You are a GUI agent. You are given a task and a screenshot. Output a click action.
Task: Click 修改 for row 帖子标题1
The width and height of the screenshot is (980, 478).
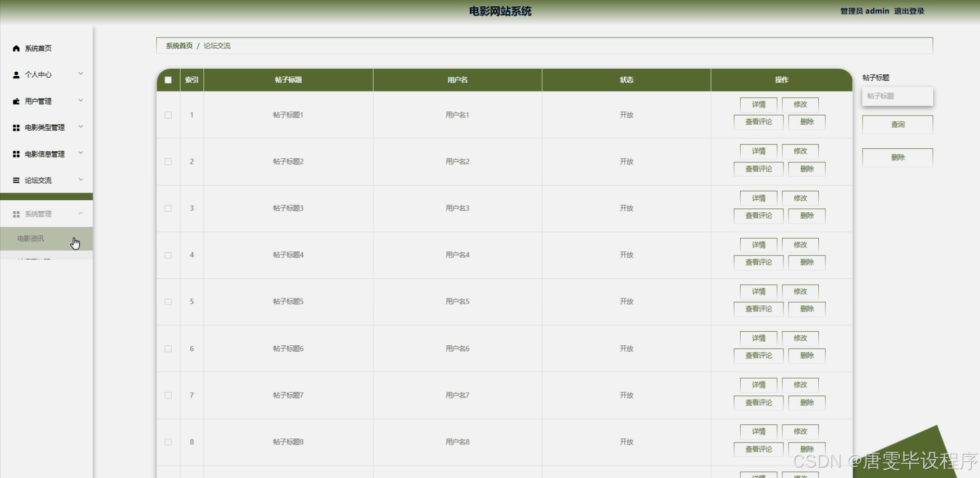800,105
